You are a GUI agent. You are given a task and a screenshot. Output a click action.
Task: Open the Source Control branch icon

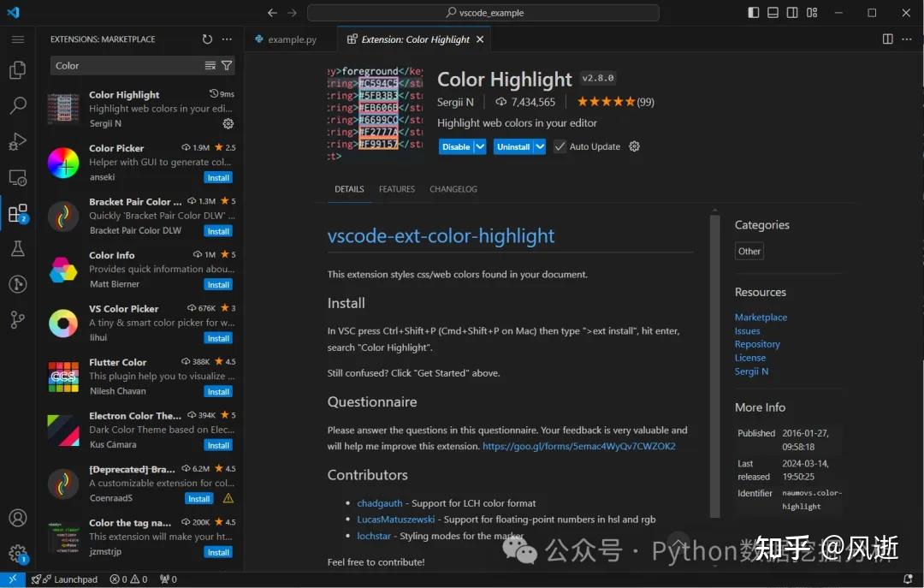coord(18,319)
